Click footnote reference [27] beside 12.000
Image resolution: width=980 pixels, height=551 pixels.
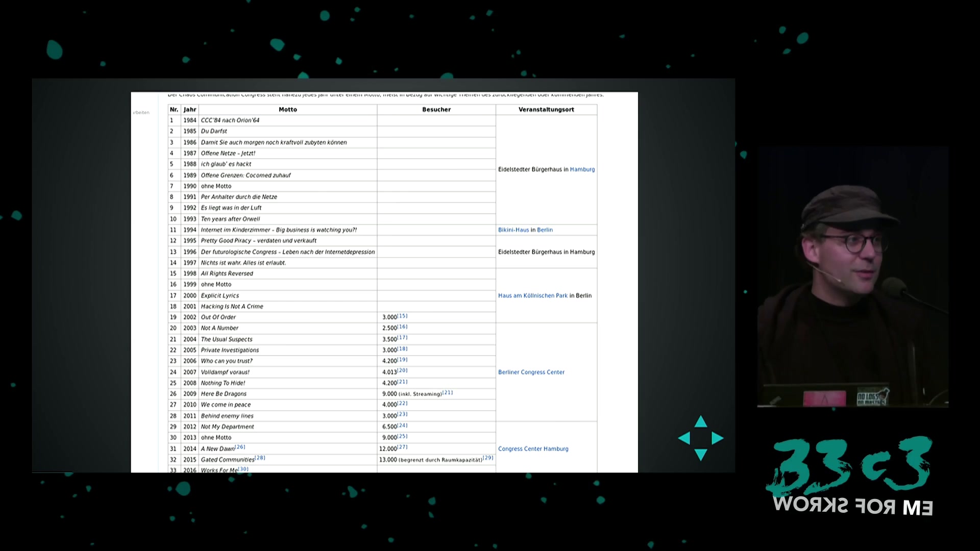403,447
